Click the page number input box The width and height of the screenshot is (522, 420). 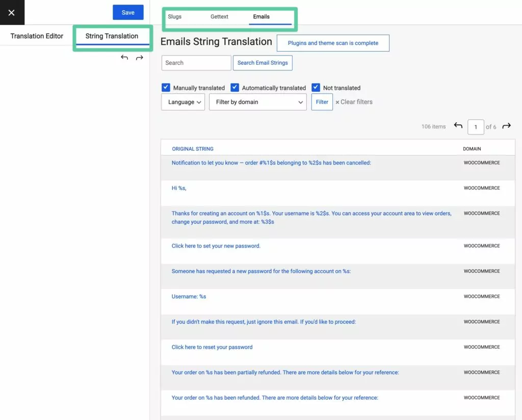click(x=475, y=127)
